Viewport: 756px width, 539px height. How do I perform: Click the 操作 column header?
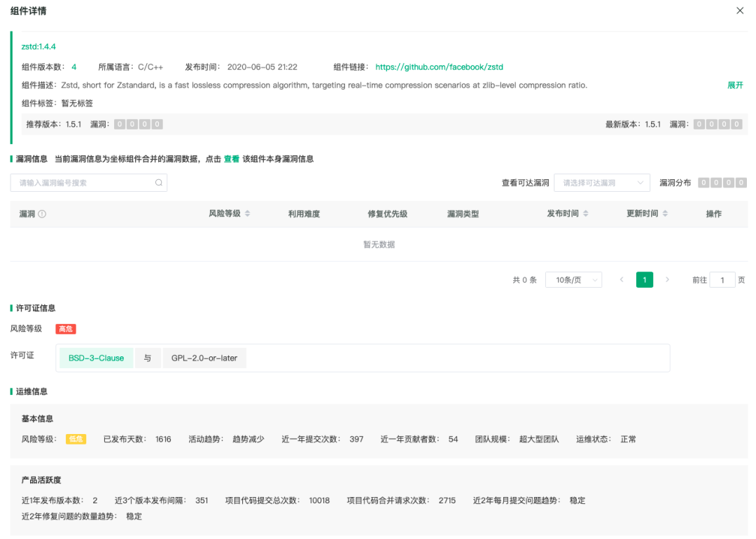click(x=713, y=214)
